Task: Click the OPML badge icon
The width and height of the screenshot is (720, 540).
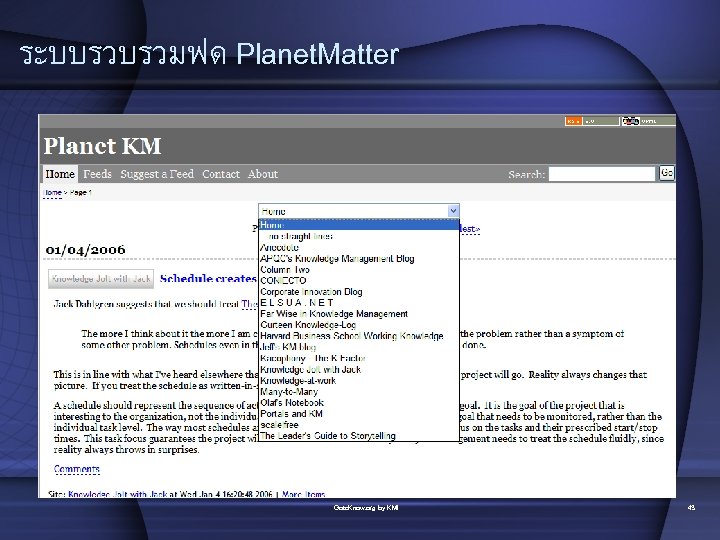Action: 648,121
